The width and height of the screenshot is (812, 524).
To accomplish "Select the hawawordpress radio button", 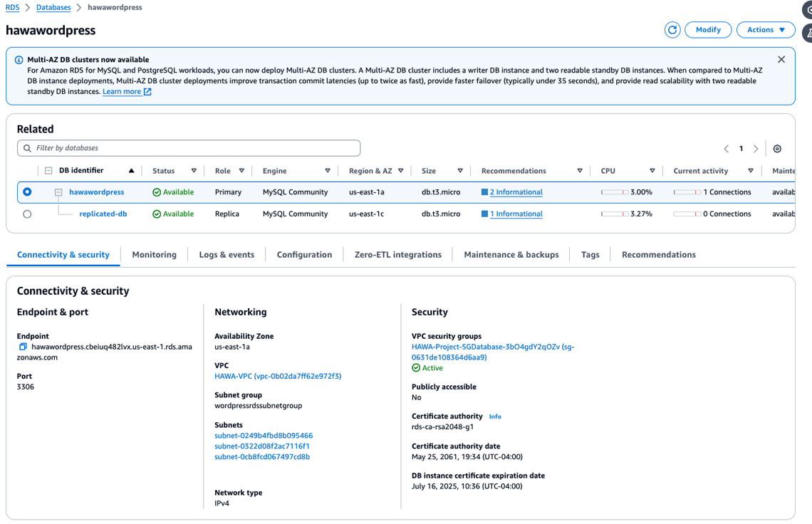I will click(x=27, y=192).
